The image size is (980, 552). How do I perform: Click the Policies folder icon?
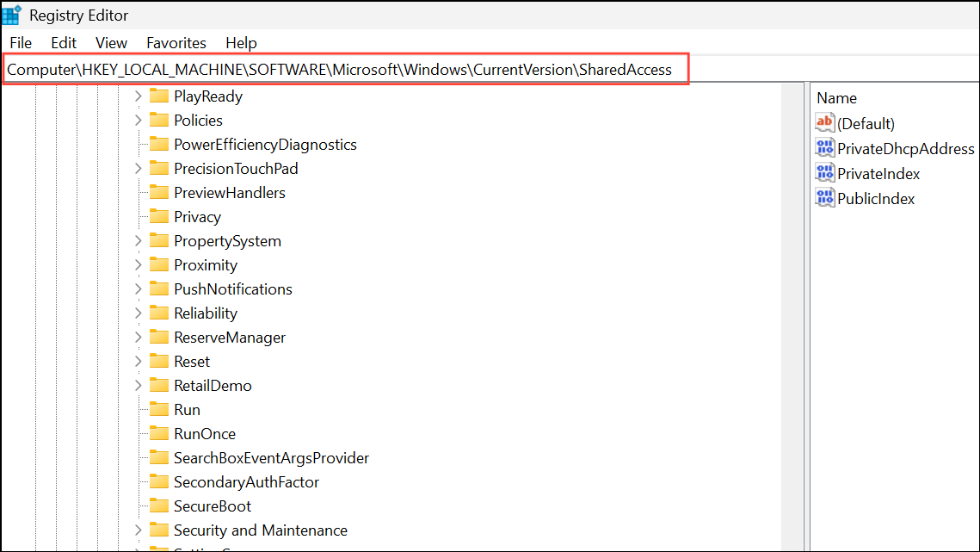[x=159, y=121]
